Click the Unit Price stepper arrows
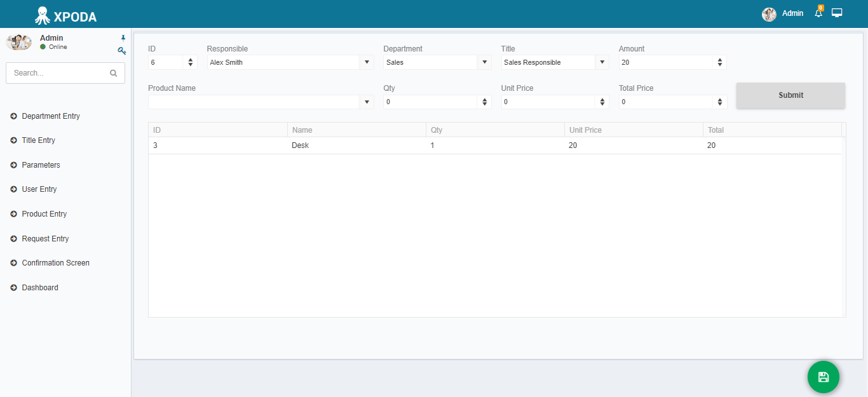The width and height of the screenshot is (868, 397). 602,102
